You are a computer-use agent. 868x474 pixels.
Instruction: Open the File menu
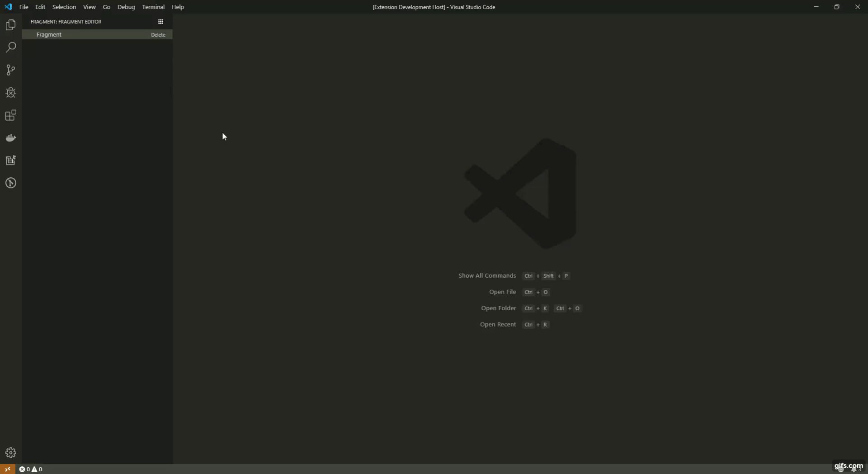point(24,7)
